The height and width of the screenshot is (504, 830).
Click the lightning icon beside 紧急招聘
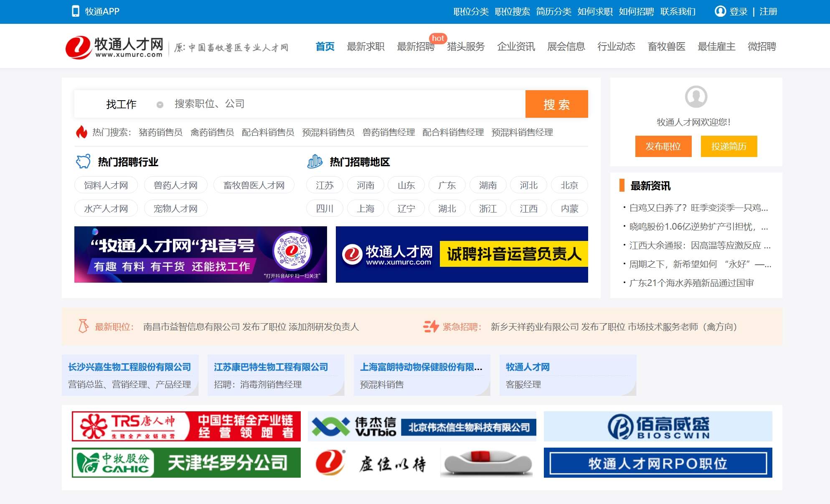click(x=431, y=326)
